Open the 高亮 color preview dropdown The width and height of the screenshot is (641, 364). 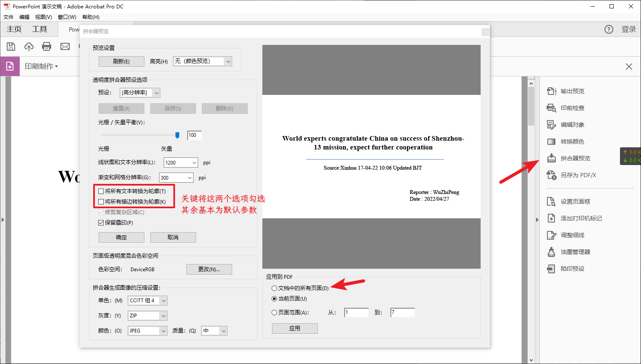(x=202, y=61)
